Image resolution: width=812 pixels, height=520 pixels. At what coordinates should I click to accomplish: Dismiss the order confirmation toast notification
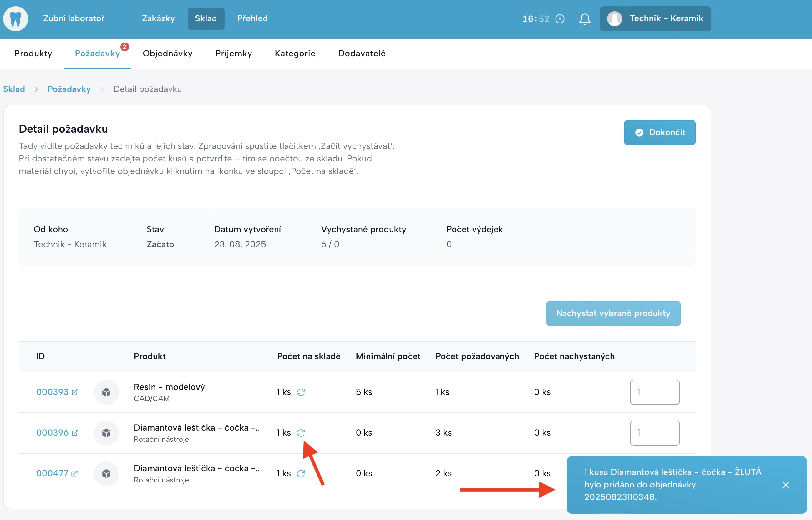click(x=786, y=485)
